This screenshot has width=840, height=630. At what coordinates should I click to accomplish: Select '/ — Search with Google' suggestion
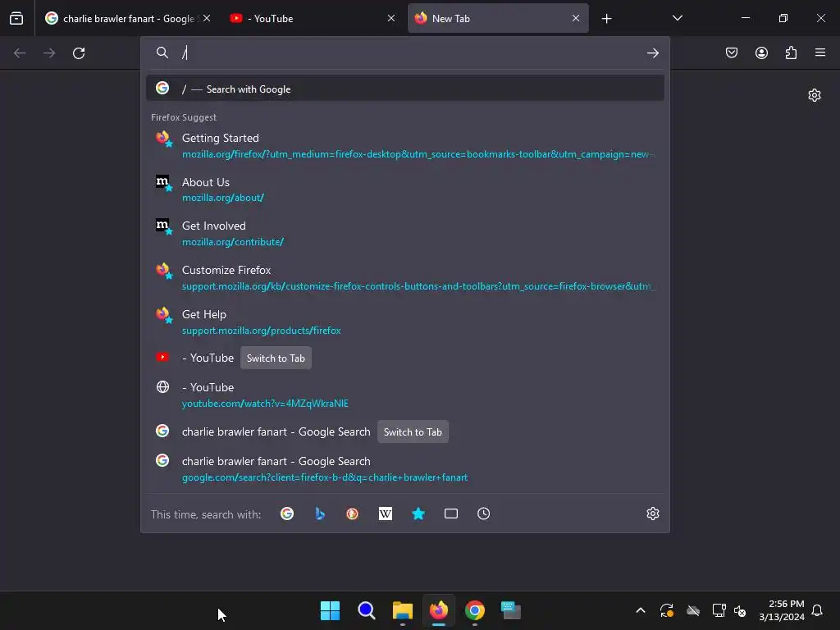pyautogui.click(x=405, y=89)
